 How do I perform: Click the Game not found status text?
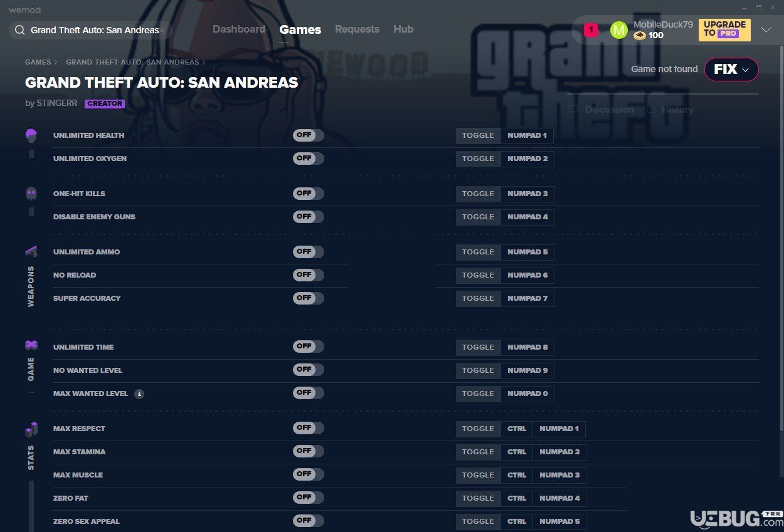pos(664,69)
